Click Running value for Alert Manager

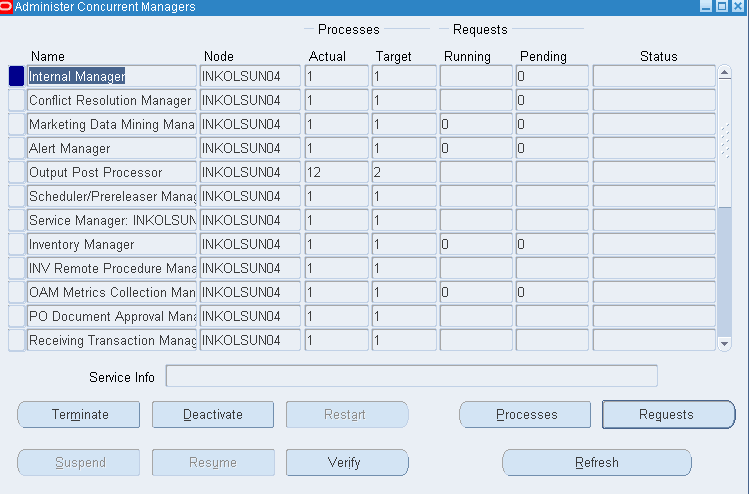pos(476,148)
